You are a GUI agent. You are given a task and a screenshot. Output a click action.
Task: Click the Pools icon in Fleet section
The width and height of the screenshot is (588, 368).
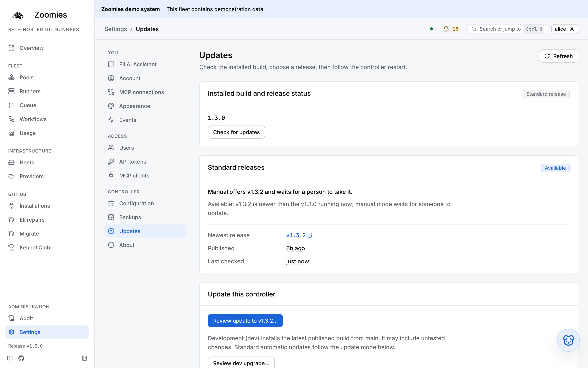(11, 77)
